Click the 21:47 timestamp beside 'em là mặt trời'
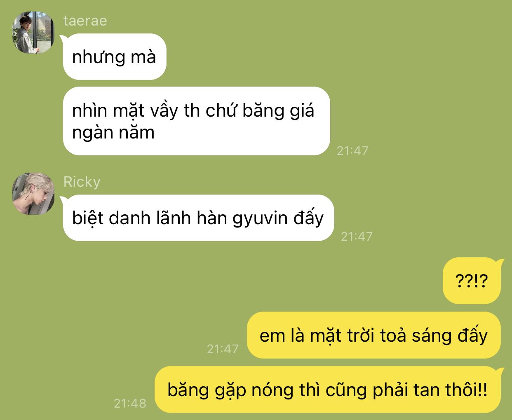Screen dimensions: 512x420 coord(223,349)
